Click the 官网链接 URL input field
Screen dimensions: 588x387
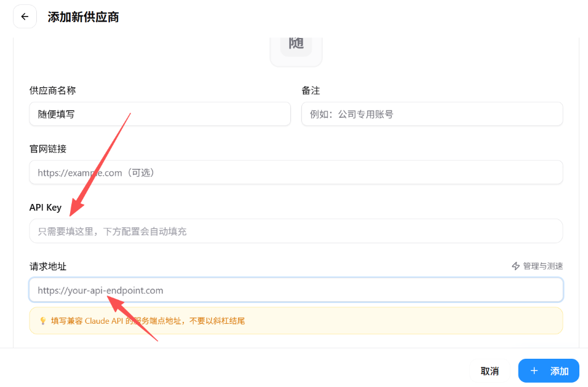(296, 173)
